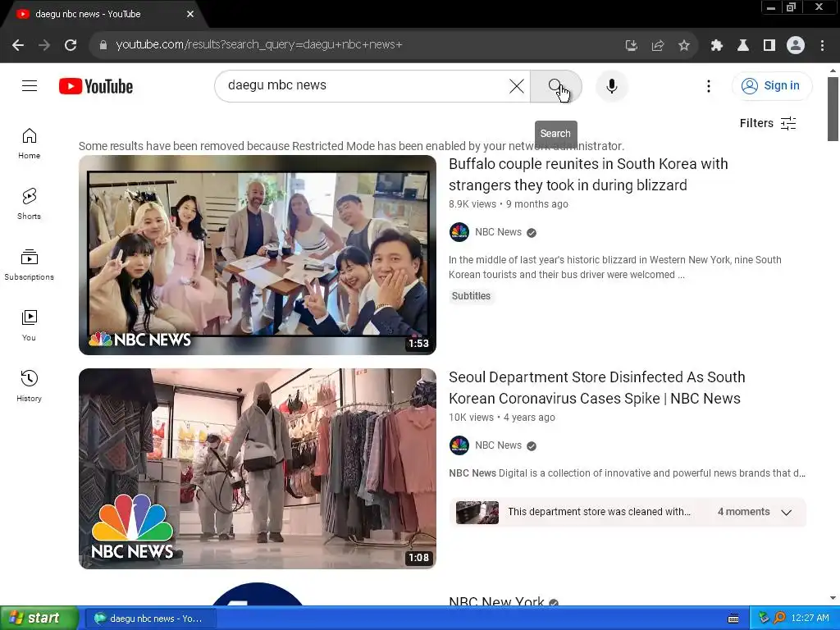Screen dimensions: 840x630
Task: Open the YouTube guide hamburger menu
Action: (x=30, y=85)
